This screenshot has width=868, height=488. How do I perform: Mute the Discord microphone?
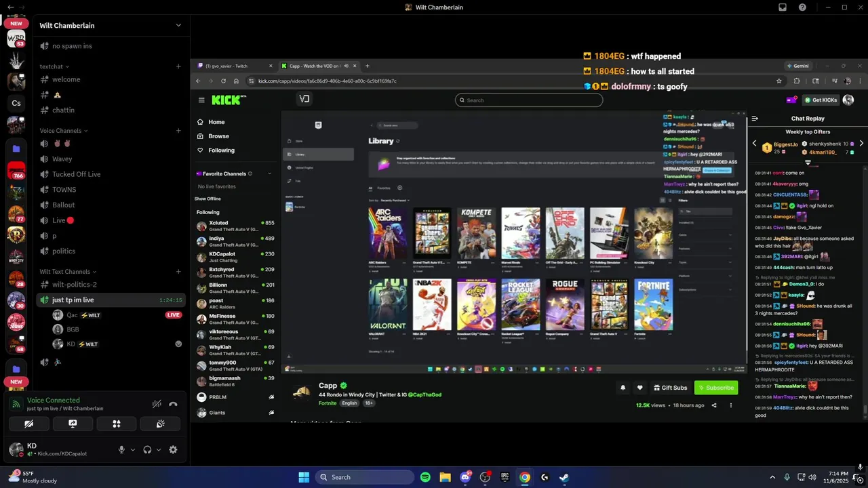click(122, 449)
